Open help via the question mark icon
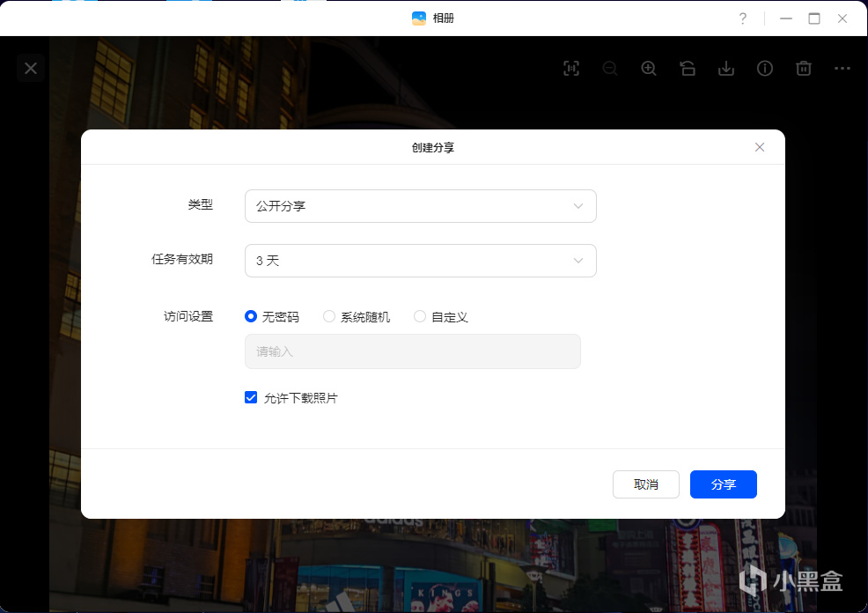The image size is (868, 613). 743,18
